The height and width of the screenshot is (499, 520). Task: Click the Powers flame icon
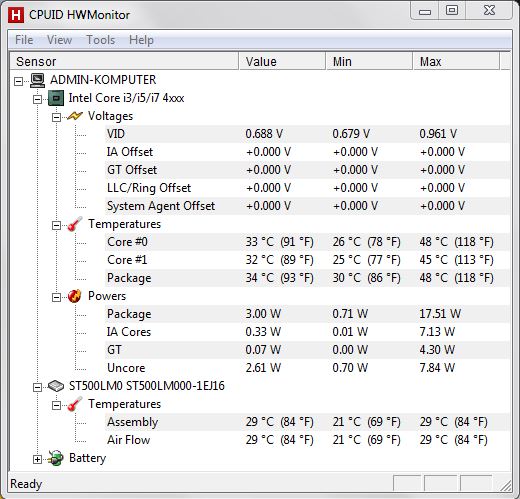point(75,296)
